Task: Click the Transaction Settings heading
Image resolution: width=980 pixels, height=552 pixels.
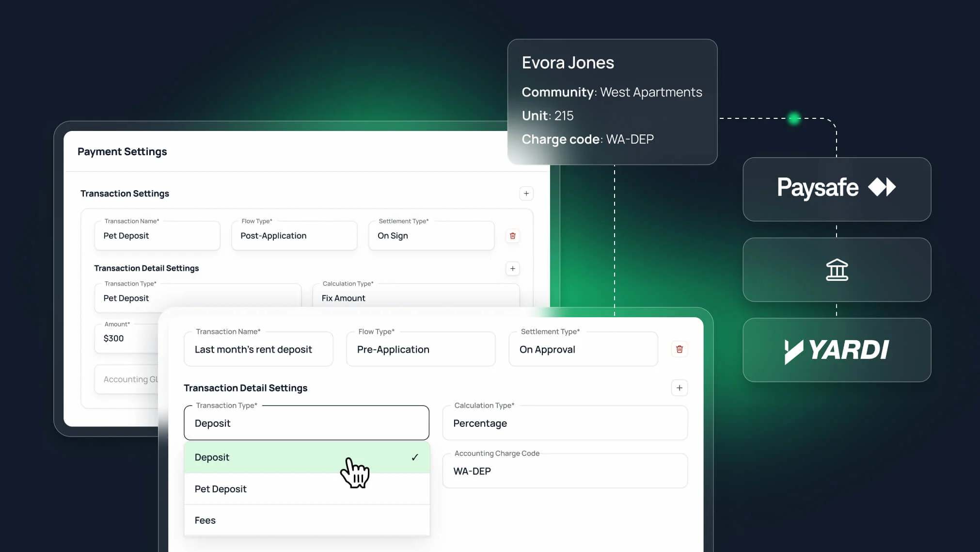Action: [125, 194]
